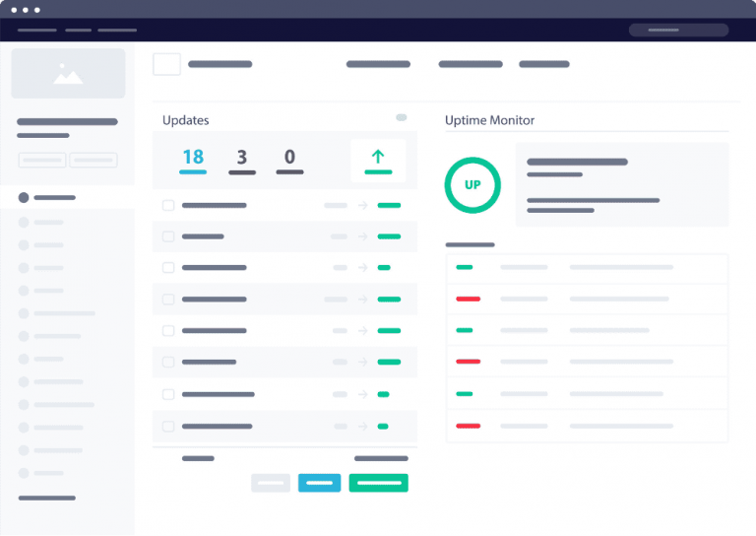
Task: Select the 3 updates counter tab
Action: pos(242,159)
